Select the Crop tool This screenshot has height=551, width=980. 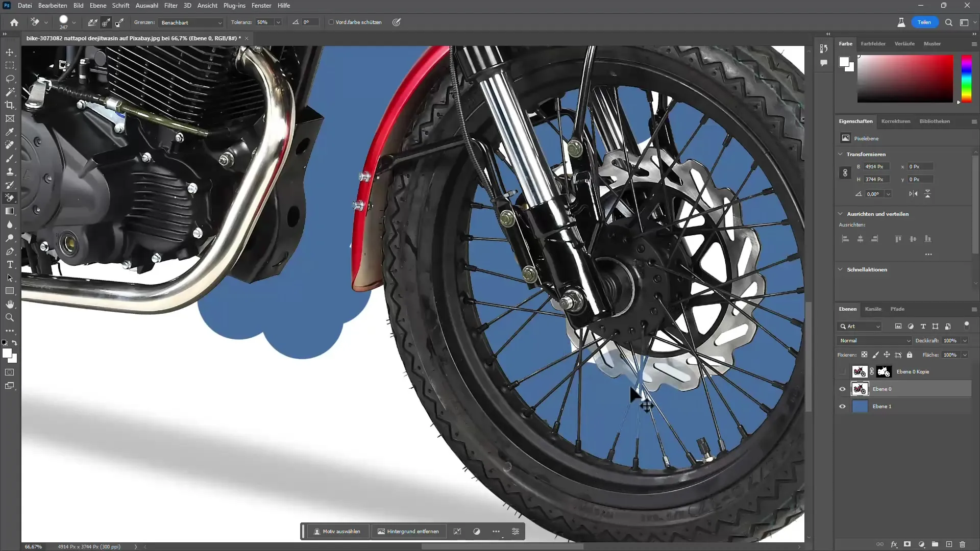pyautogui.click(x=10, y=105)
